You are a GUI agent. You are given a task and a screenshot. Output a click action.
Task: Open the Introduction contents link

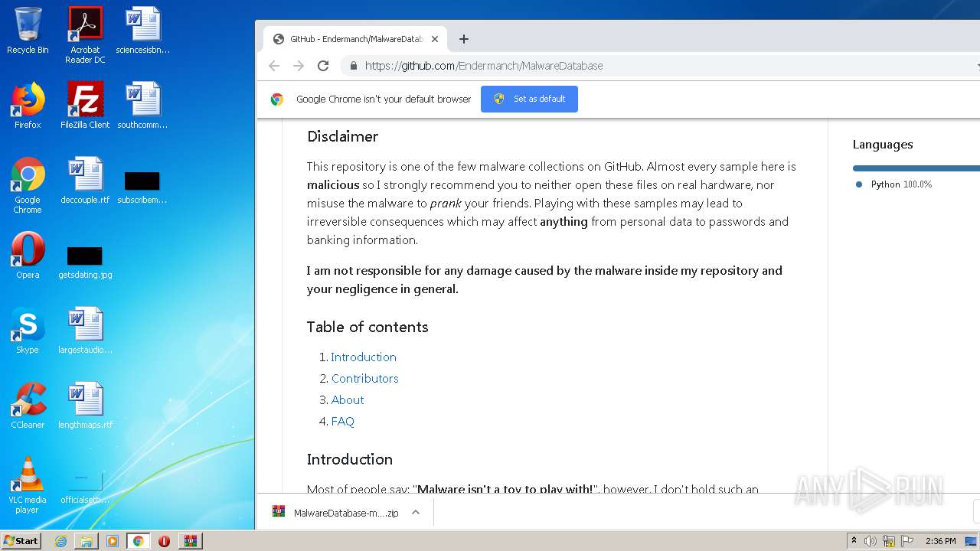click(364, 357)
